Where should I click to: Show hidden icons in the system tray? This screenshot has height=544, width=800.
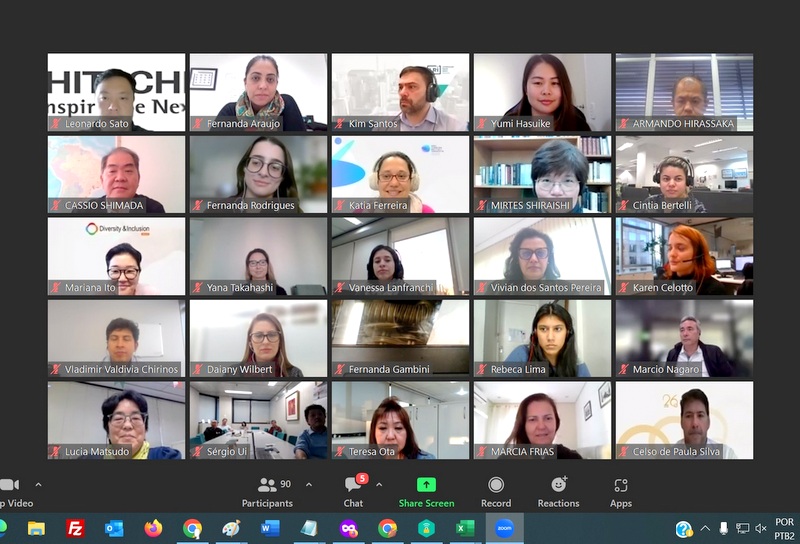(x=705, y=528)
